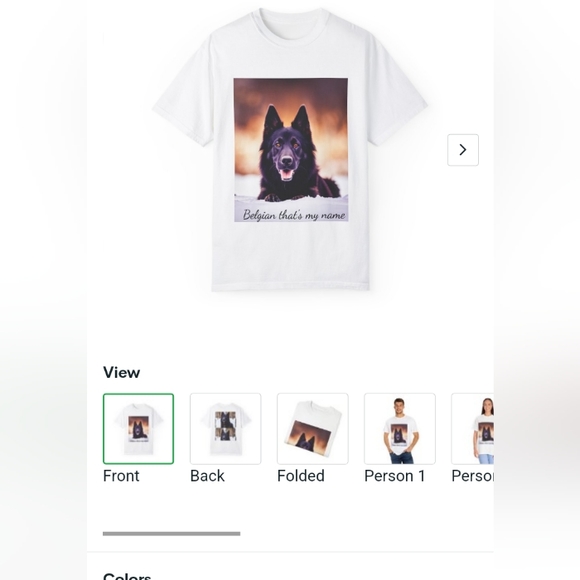Click the 'Front' label text
Image resolution: width=580 pixels, height=580 pixels.
coord(121,476)
